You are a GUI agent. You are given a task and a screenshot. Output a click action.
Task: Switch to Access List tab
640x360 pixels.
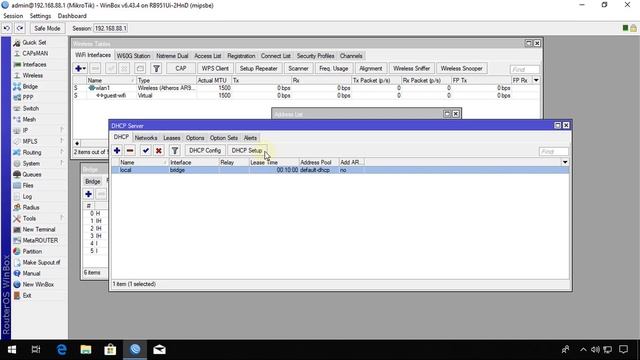pos(207,56)
